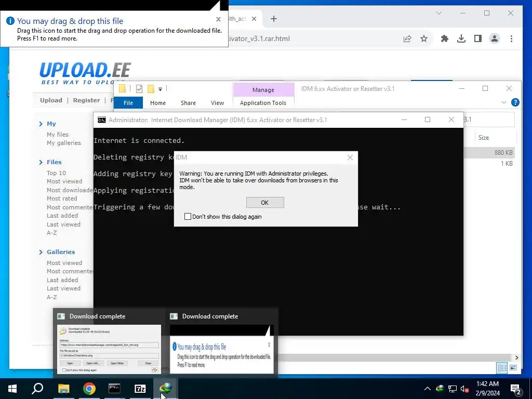The image size is (532, 399).
Task: Select the Manage contextual tab
Action: (263, 90)
